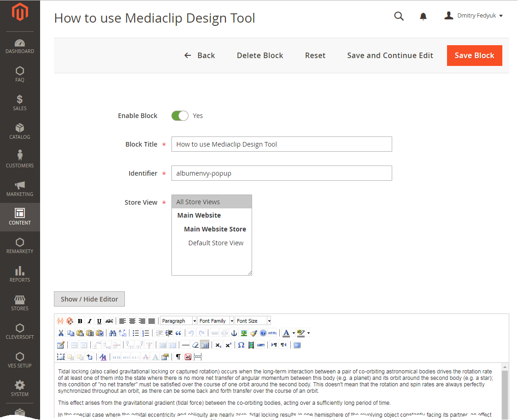Justify text in the editor

click(x=152, y=321)
